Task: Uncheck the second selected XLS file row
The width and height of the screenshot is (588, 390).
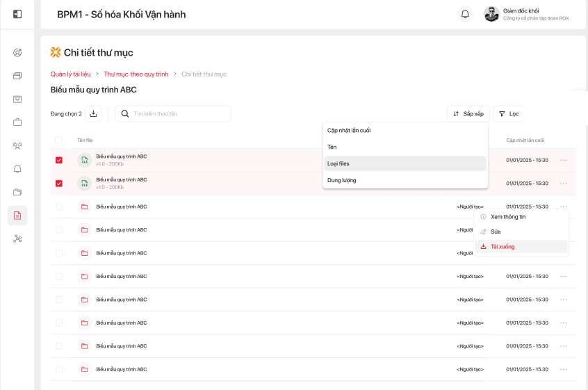Action: (59, 184)
